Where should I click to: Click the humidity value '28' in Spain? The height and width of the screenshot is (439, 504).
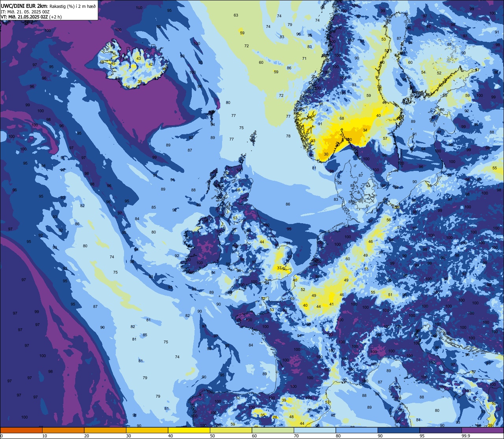[275, 417]
